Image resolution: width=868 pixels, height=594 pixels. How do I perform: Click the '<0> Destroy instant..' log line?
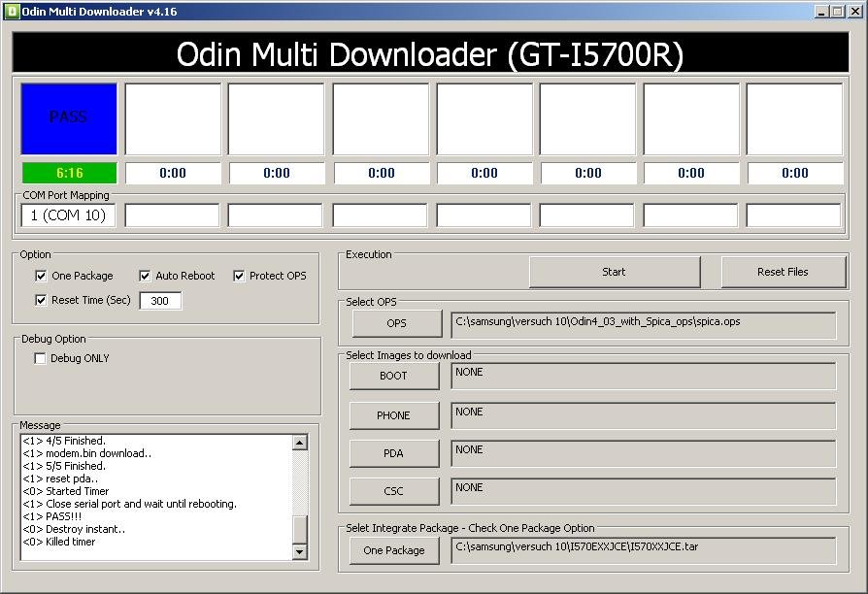(x=74, y=529)
